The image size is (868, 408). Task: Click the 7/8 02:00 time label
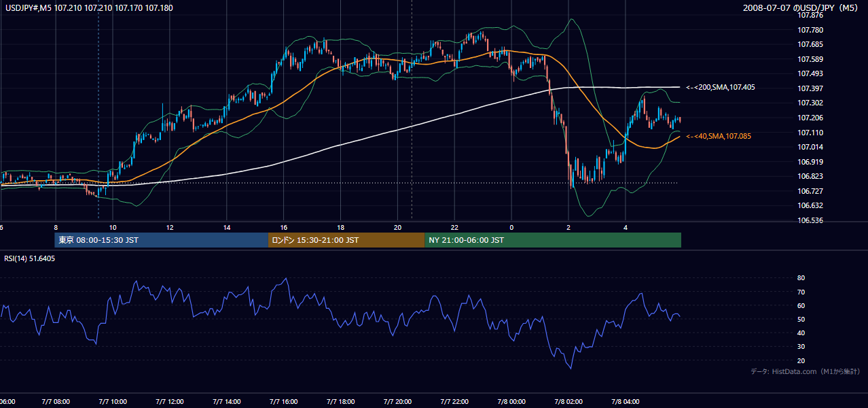569,402
